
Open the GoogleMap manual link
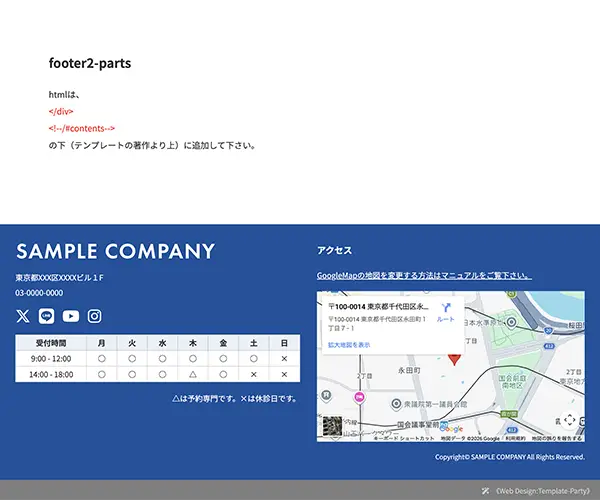(424, 275)
